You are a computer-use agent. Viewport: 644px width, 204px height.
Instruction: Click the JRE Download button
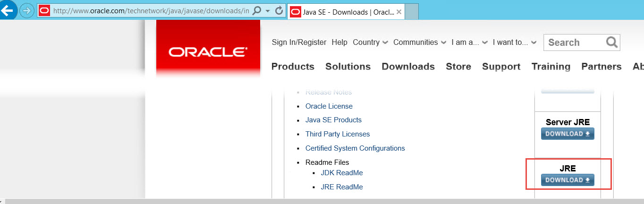tap(568, 180)
